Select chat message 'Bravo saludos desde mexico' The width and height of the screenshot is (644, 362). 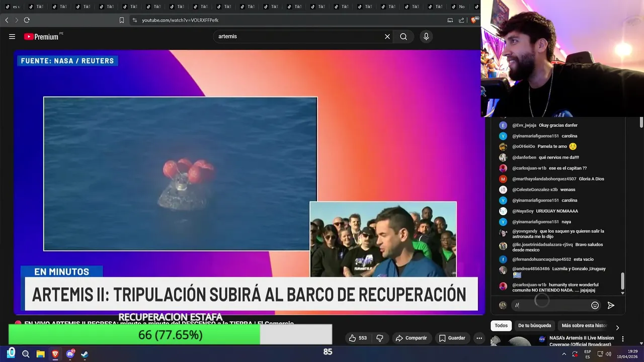tap(557, 247)
